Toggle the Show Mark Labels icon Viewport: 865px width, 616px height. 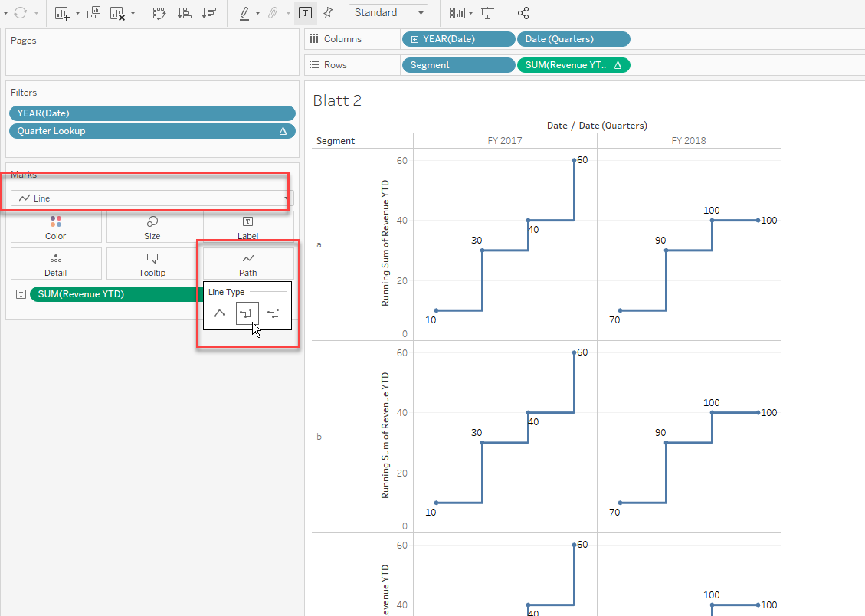pyautogui.click(x=306, y=13)
